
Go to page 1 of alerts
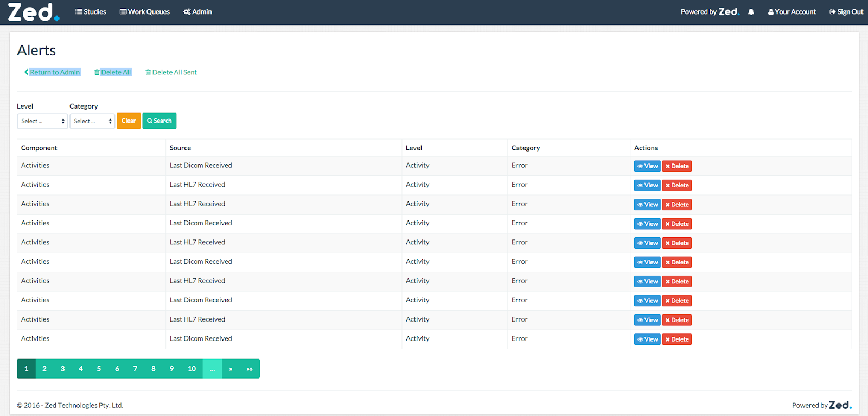[26, 369]
